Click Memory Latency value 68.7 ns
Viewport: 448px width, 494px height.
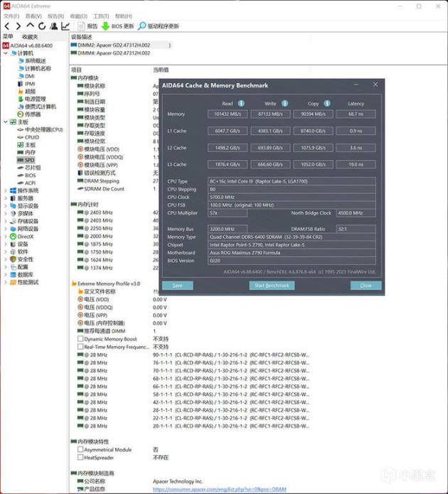tap(356, 114)
